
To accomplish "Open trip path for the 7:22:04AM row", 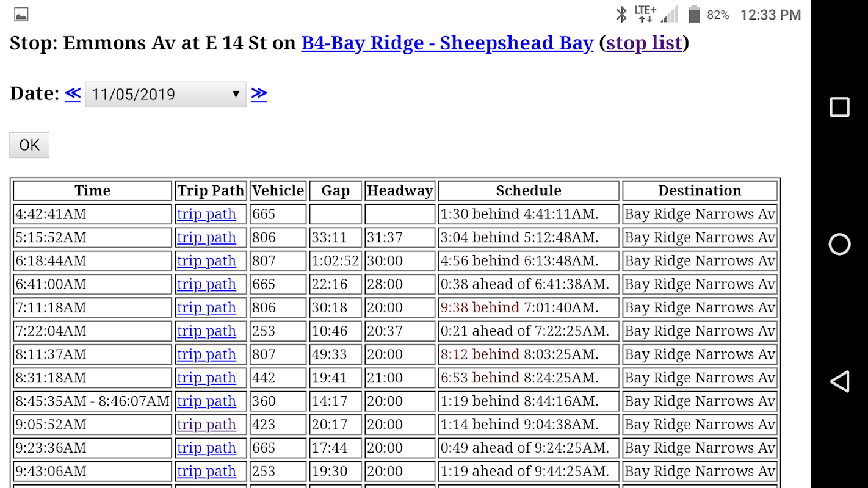I will [206, 331].
